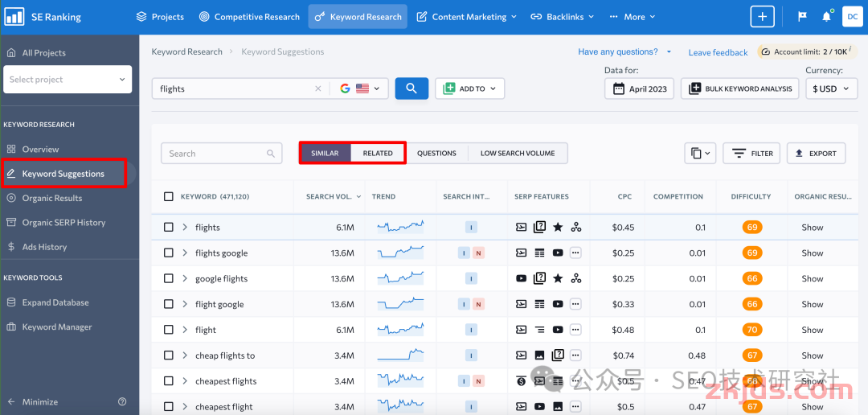Click the Export button

pyautogui.click(x=816, y=154)
